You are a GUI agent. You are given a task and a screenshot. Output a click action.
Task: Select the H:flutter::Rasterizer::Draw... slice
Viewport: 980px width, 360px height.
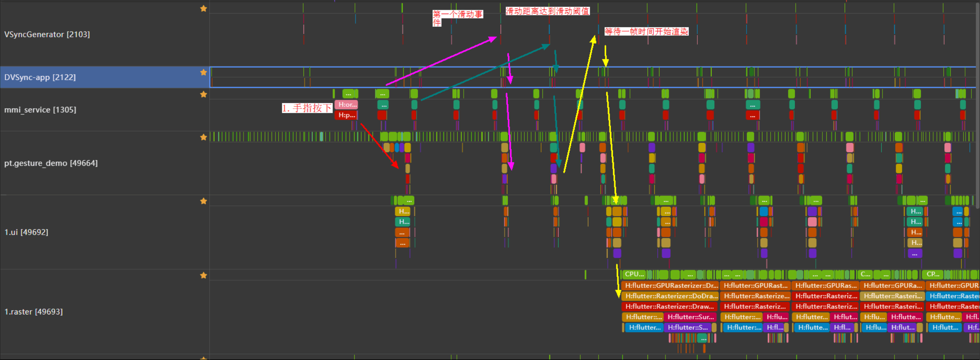click(x=670, y=306)
